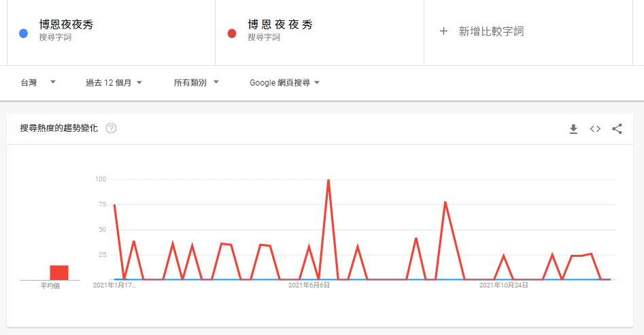Click the red dot of second search term
Viewport: 644px width, 335px height.
(x=232, y=34)
